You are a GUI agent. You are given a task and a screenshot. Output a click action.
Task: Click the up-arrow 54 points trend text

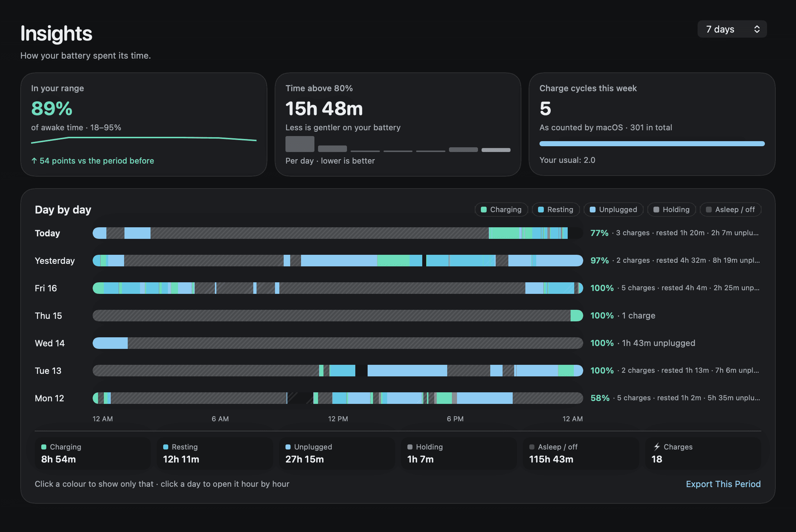tap(93, 161)
